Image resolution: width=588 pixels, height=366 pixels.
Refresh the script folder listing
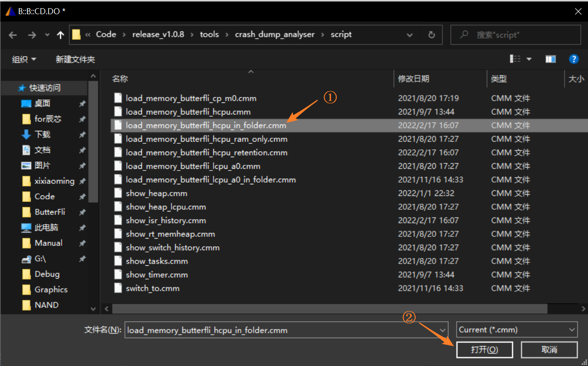[432, 35]
